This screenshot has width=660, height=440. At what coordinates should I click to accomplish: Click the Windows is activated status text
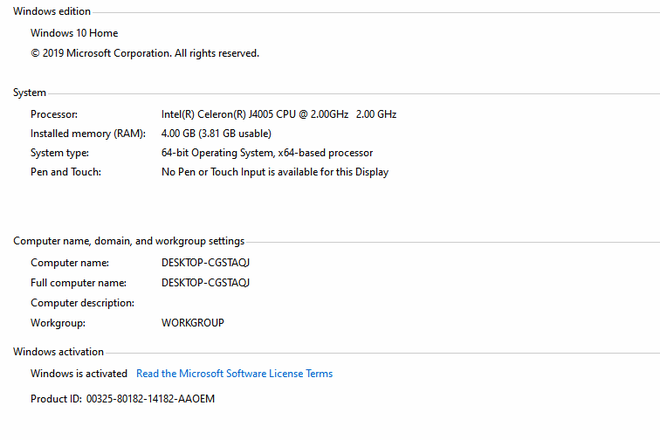[x=79, y=374]
